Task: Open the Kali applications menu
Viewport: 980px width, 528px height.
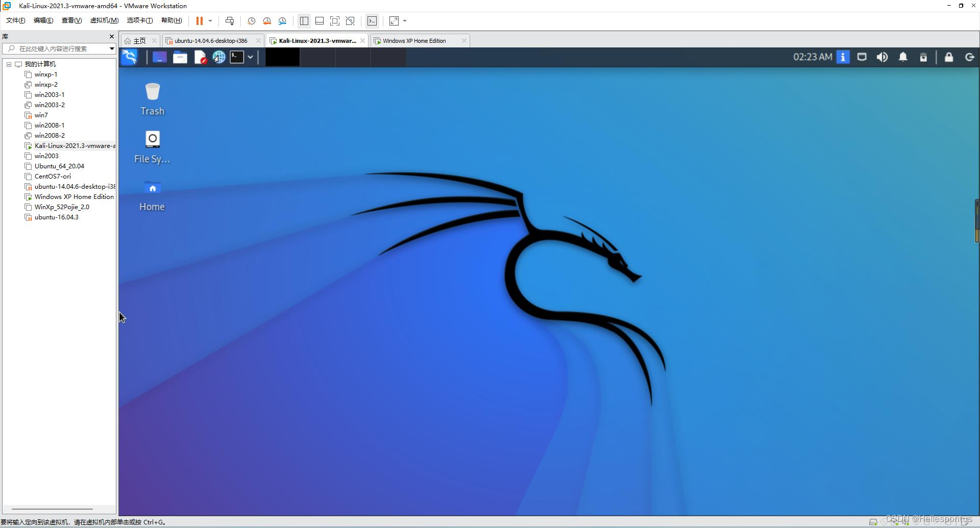Action: (x=130, y=57)
